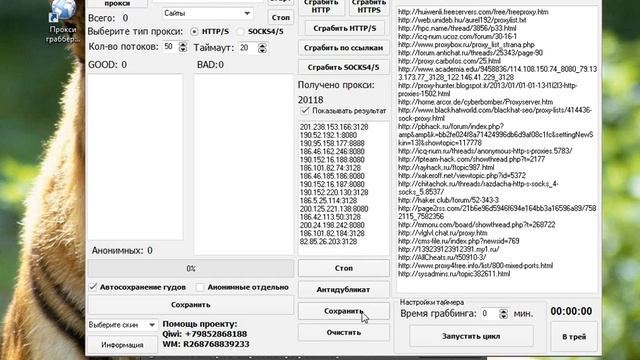Click the Сграбить HTTPS button

coord(369,7)
